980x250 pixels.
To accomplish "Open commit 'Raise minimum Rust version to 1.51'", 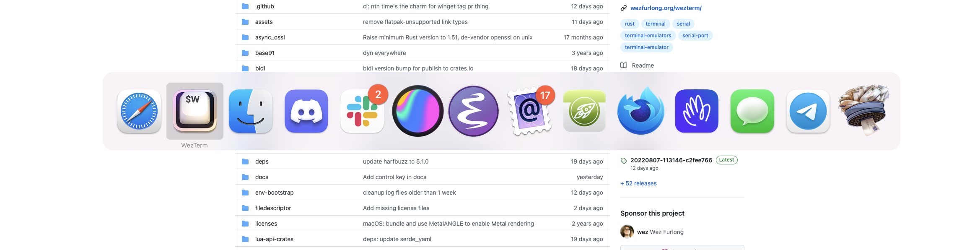I will click(448, 37).
